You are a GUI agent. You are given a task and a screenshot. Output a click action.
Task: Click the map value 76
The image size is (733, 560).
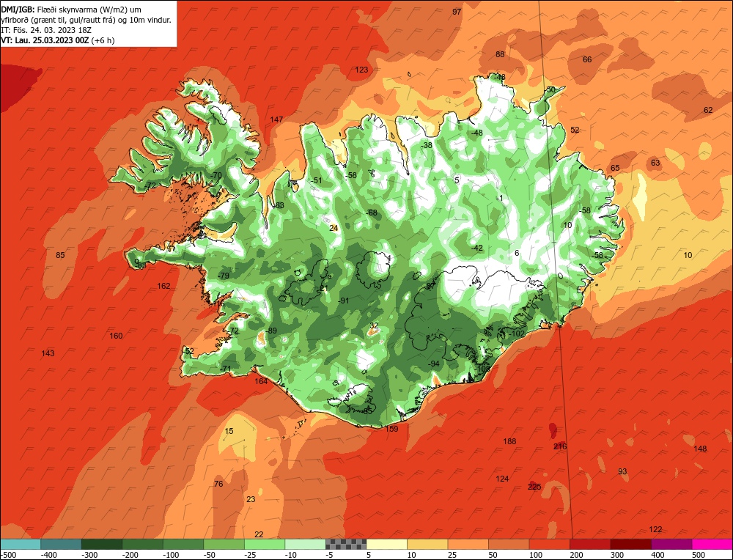pos(218,483)
